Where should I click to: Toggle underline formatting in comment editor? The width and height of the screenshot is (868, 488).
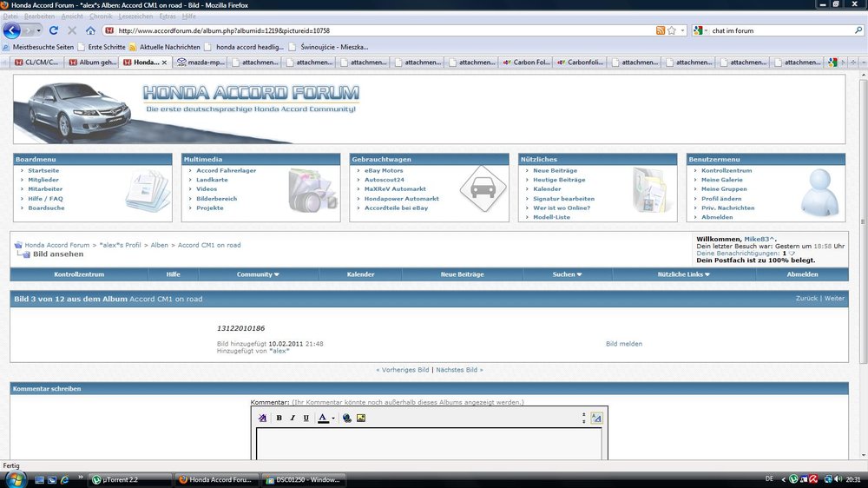(306, 418)
